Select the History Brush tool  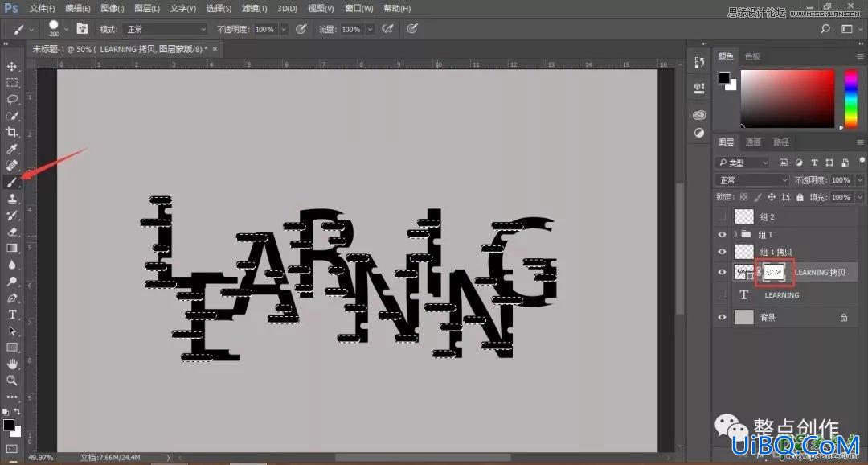click(x=11, y=216)
